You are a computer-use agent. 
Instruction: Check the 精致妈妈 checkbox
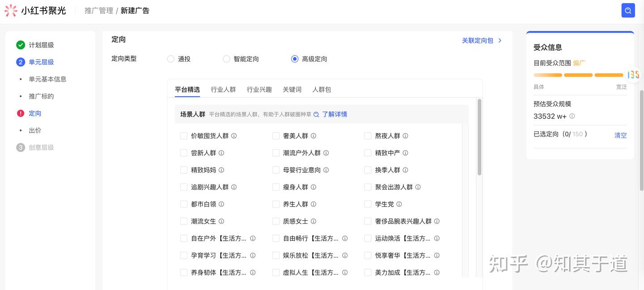coord(184,170)
